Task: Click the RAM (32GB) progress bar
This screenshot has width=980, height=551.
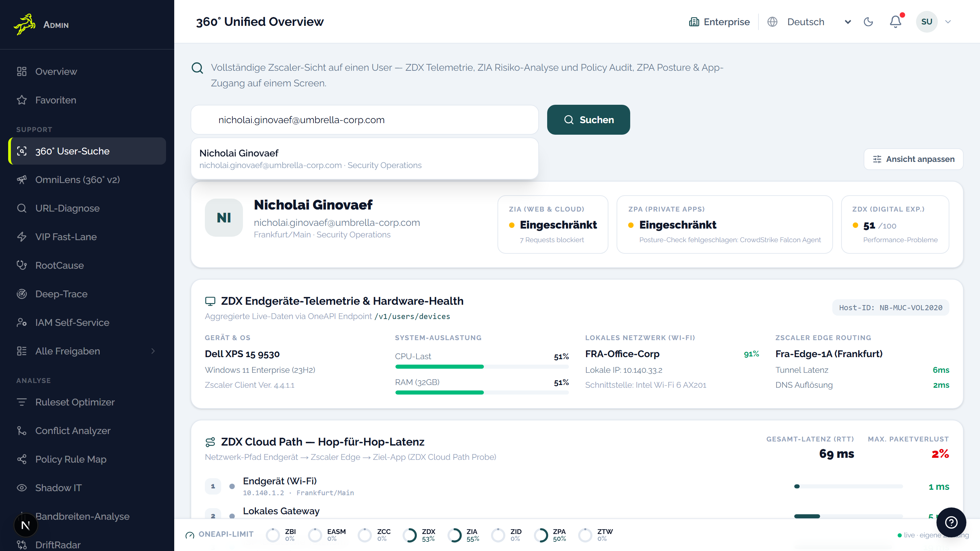Action: point(481,393)
